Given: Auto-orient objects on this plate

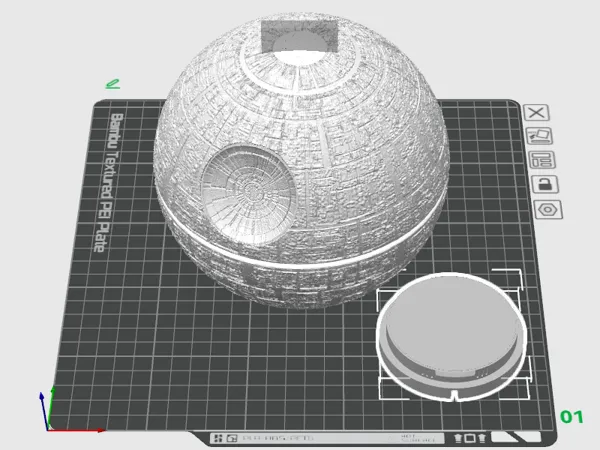Looking at the screenshot, I should (x=539, y=136).
